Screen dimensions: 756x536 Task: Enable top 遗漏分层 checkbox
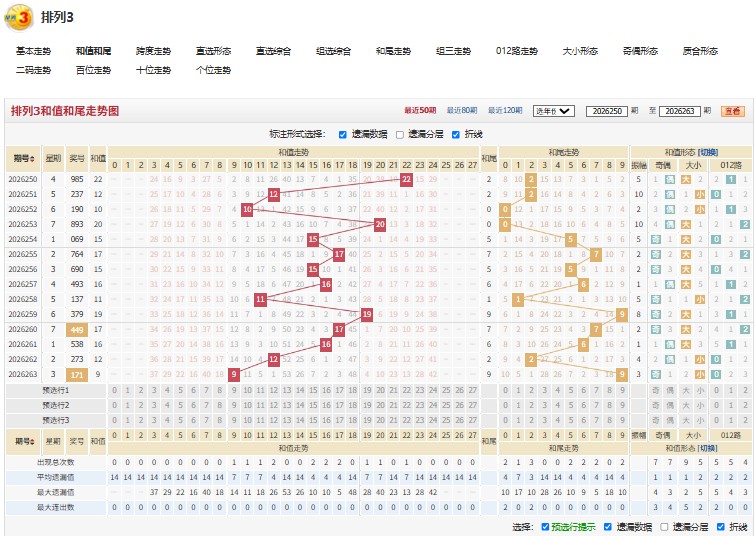coord(399,134)
